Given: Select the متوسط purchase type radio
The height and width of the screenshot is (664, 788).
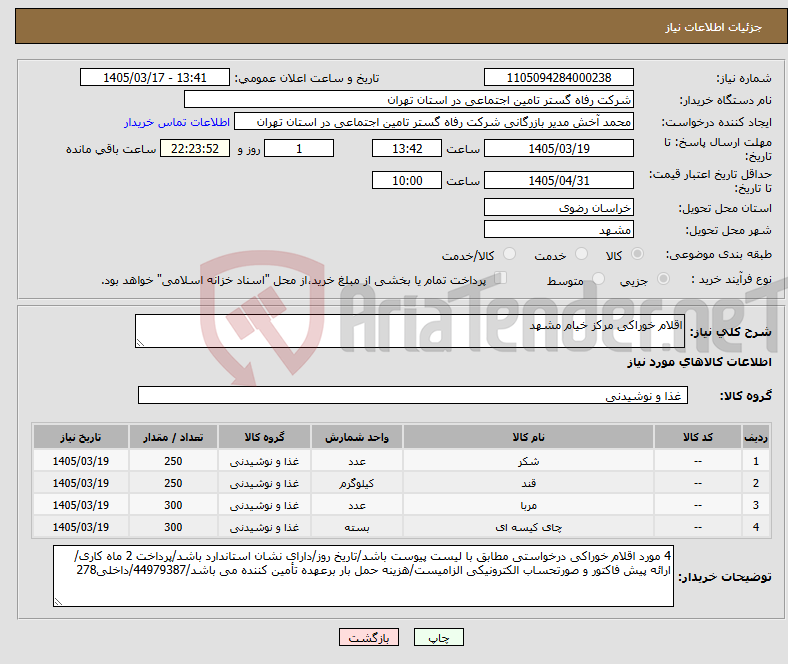Looking at the screenshot, I should pyautogui.click(x=599, y=278).
